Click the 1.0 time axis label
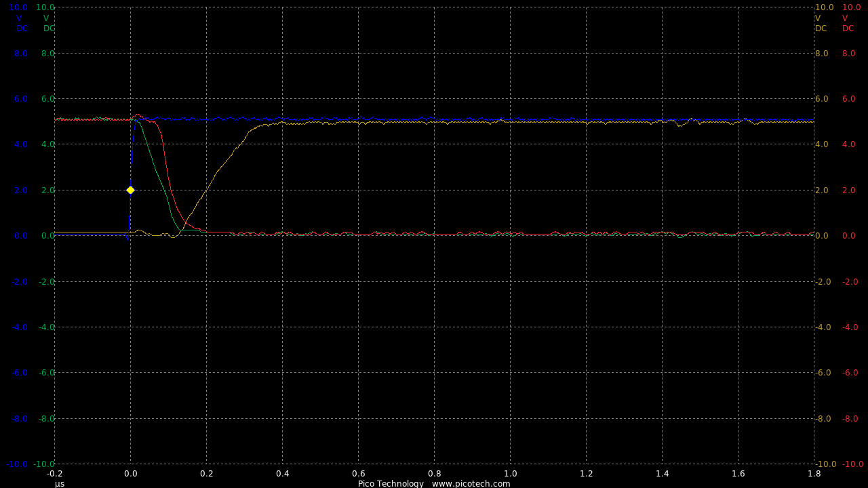 [511, 474]
